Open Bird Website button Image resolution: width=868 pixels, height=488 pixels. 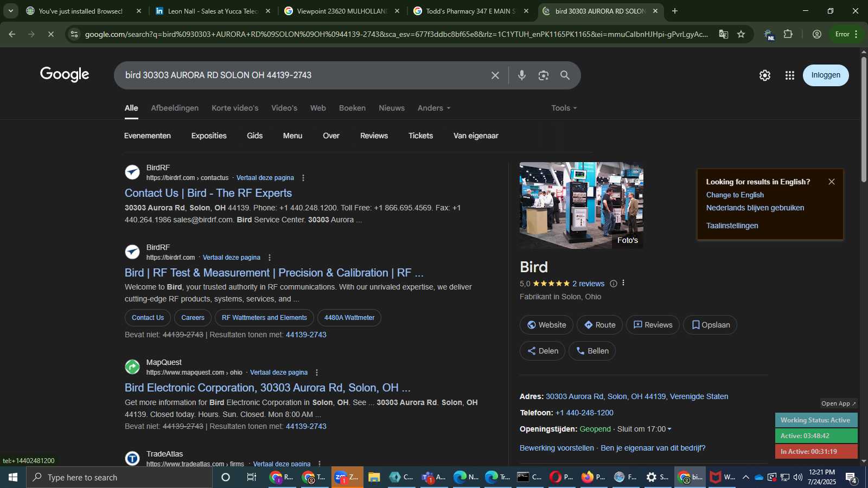(546, 325)
